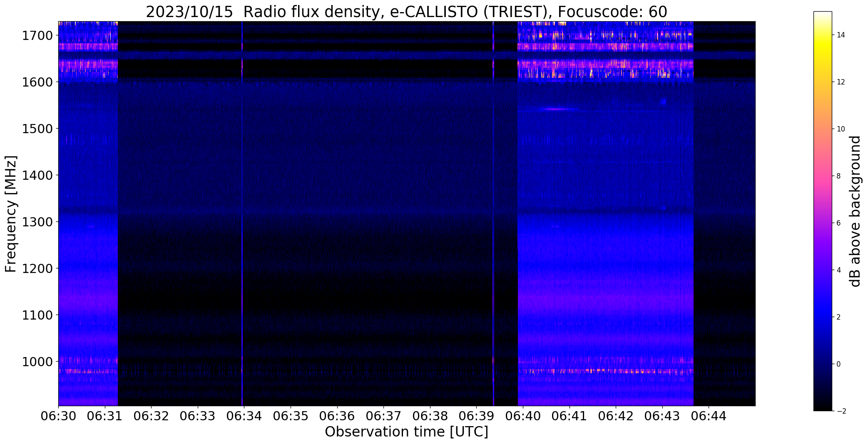Select the 06:43 time tick label

(x=662, y=416)
